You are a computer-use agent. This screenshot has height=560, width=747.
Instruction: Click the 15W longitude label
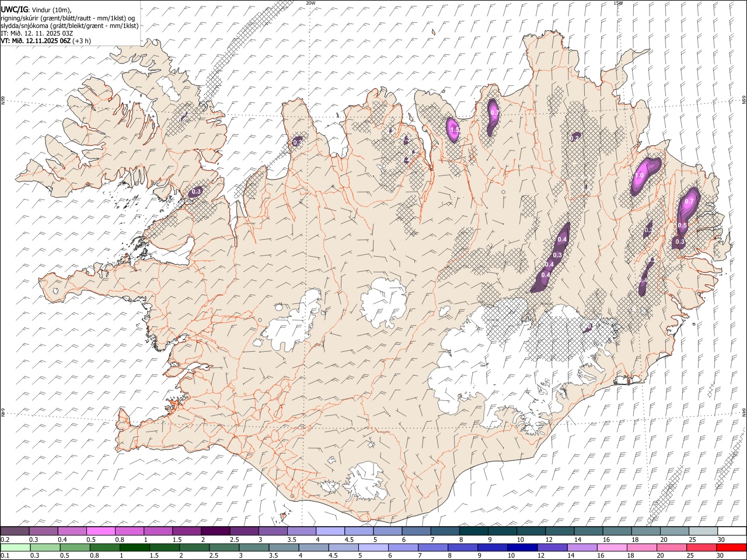pyautogui.click(x=618, y=3)
